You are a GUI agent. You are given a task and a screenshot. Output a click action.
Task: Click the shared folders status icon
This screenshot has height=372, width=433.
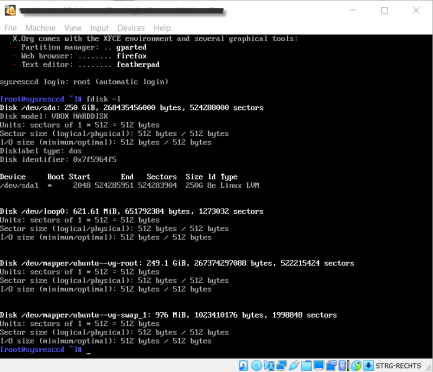(x=306, y=366)
